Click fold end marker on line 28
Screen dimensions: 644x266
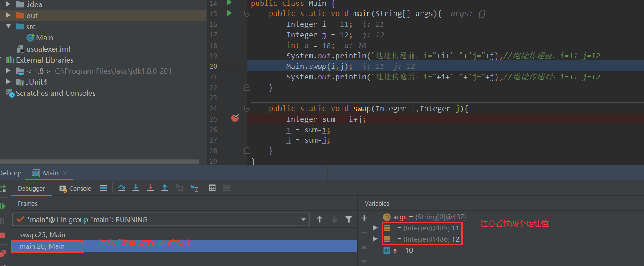(247, 151)
